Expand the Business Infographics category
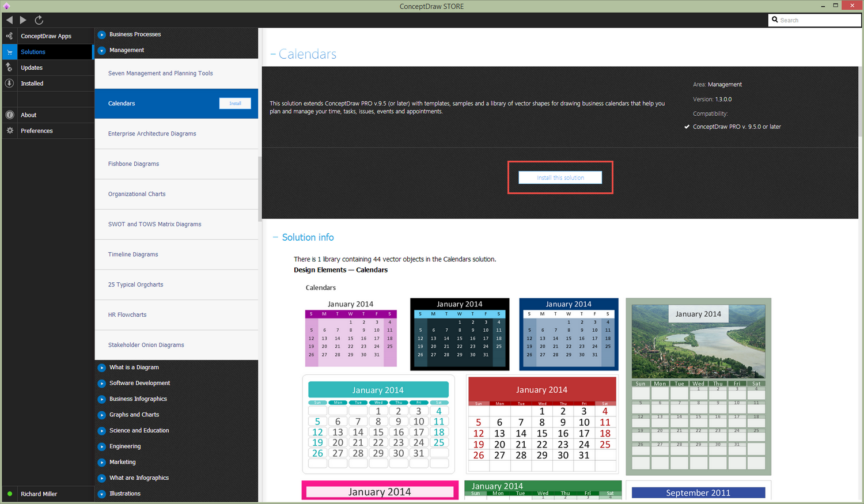The image size is (864, 504). pos(102,399)
